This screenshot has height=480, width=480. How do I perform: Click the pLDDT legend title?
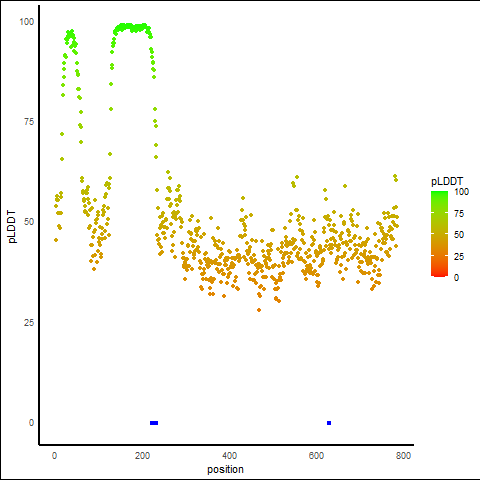click(x=447, y=181)
